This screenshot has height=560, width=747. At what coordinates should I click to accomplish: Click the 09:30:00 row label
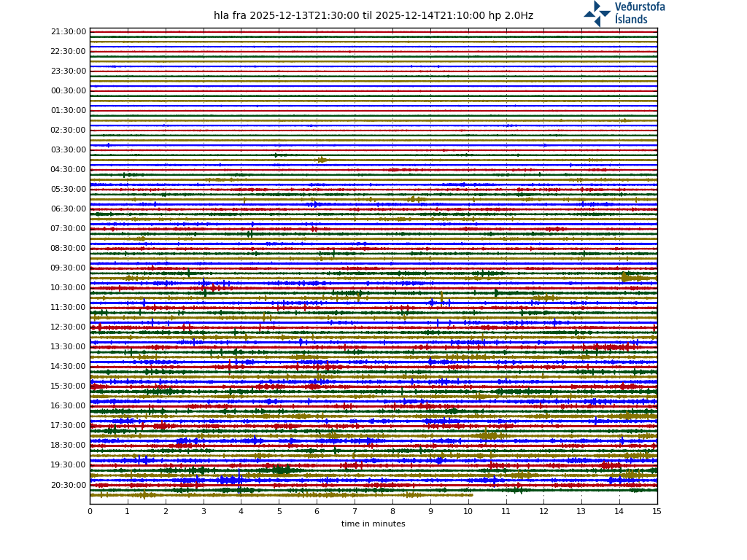pyautogui.click(x=69, y=268)
